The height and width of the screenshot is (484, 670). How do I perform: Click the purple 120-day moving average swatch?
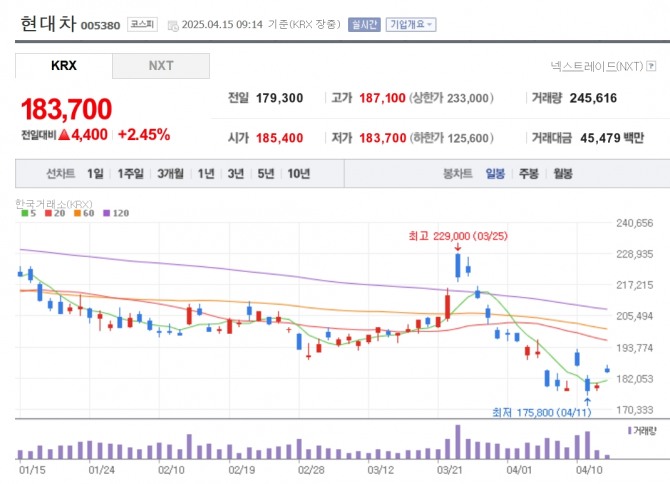106,213
